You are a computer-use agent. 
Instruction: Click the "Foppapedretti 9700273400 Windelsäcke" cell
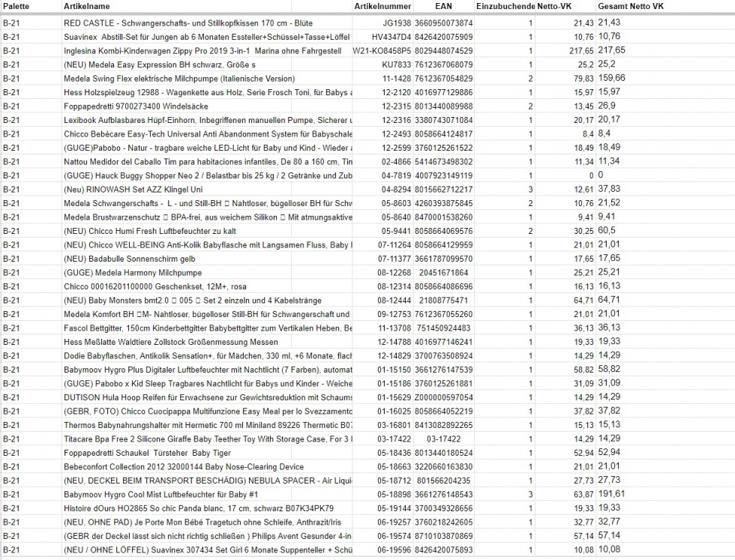136,106
